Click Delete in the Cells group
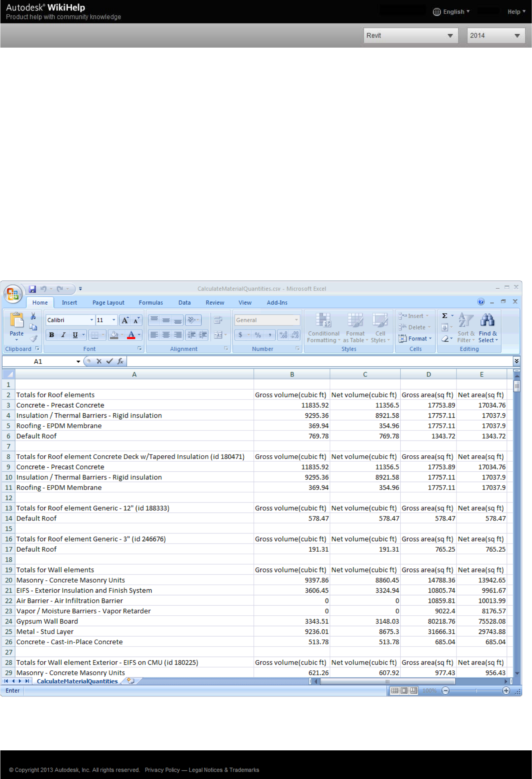The image size is (532, 779). click(x=414, y=327)
